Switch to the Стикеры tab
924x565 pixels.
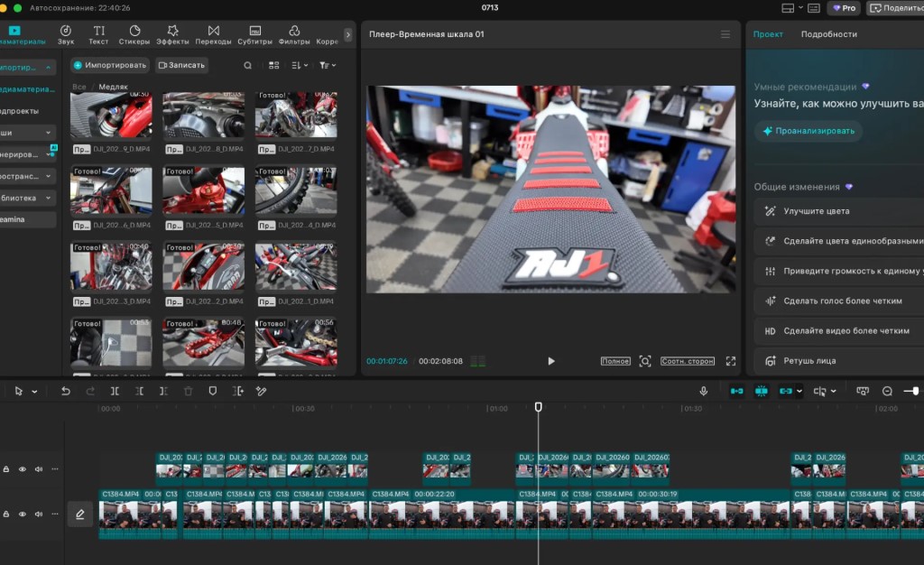[134, 35]
